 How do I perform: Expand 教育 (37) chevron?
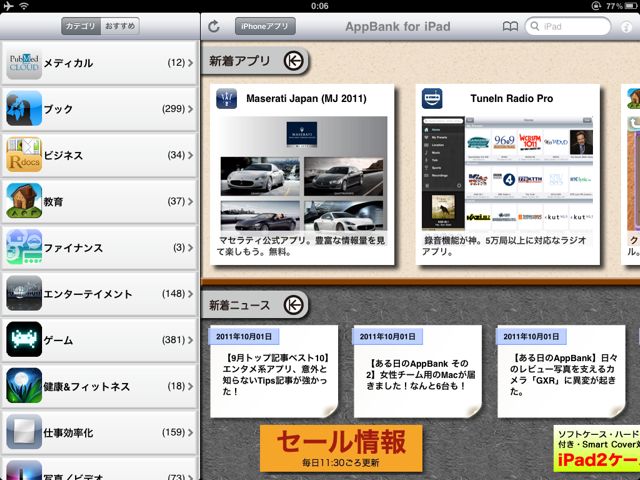(x=191, y=201)
